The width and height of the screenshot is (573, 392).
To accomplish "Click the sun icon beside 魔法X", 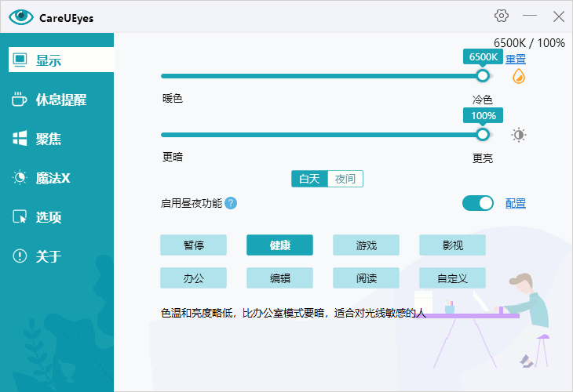I will pos(20,178).
